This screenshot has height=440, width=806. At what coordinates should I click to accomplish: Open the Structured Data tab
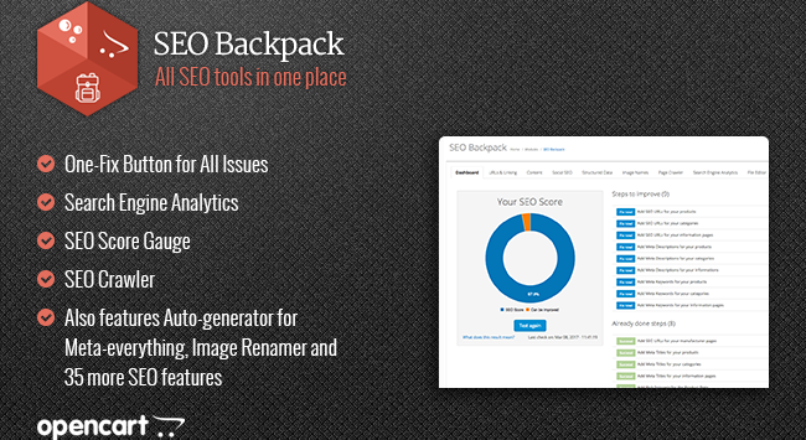(597, 173)
